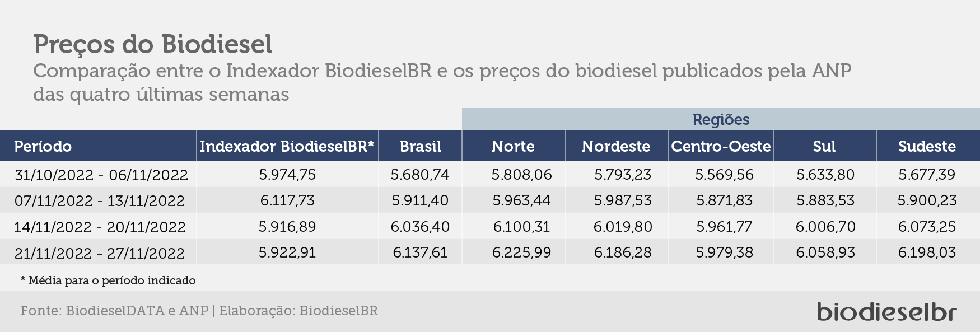Screen dimensions: 980x332
Task: Select the Sudeste value 5.677,39
Action: coord(927,174)
